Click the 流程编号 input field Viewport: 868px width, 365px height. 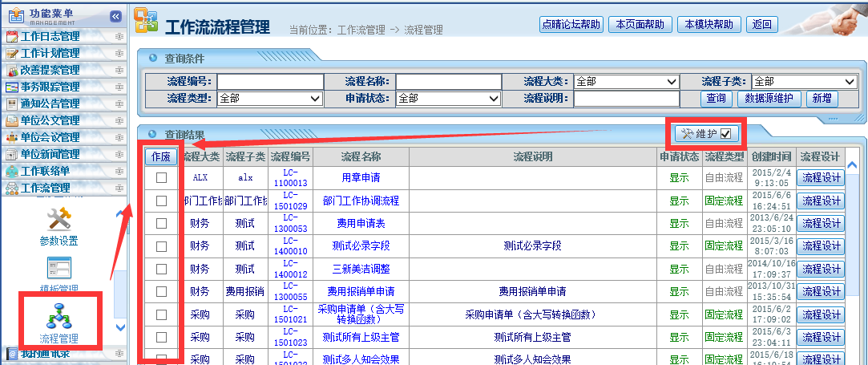(x=269, y=81)
